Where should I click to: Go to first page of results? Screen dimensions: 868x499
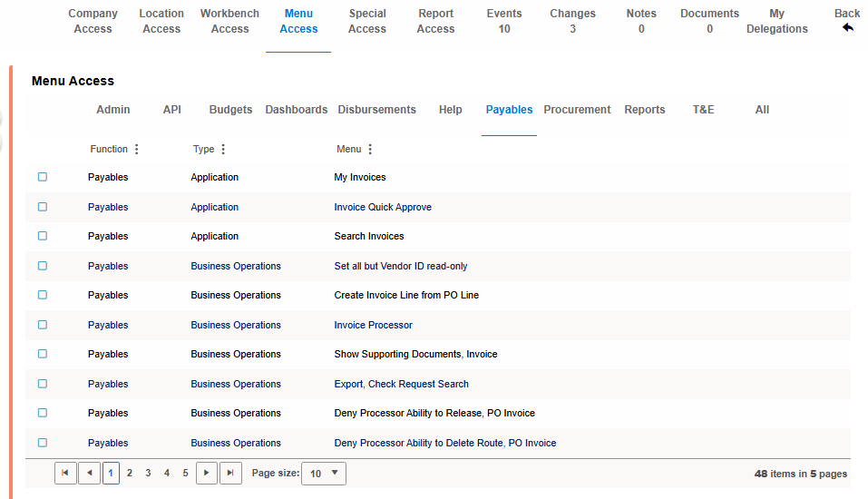[x=65, y=473]
